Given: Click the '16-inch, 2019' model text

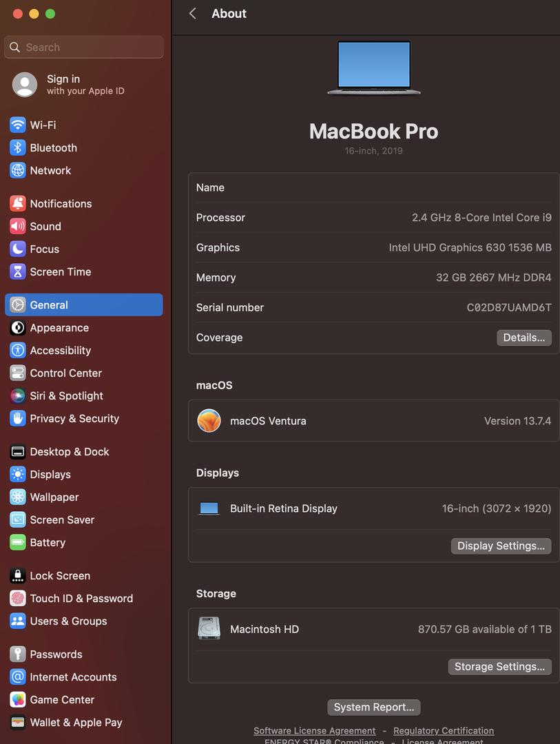Looking at the screenshot, I should (x=374, y=151).
